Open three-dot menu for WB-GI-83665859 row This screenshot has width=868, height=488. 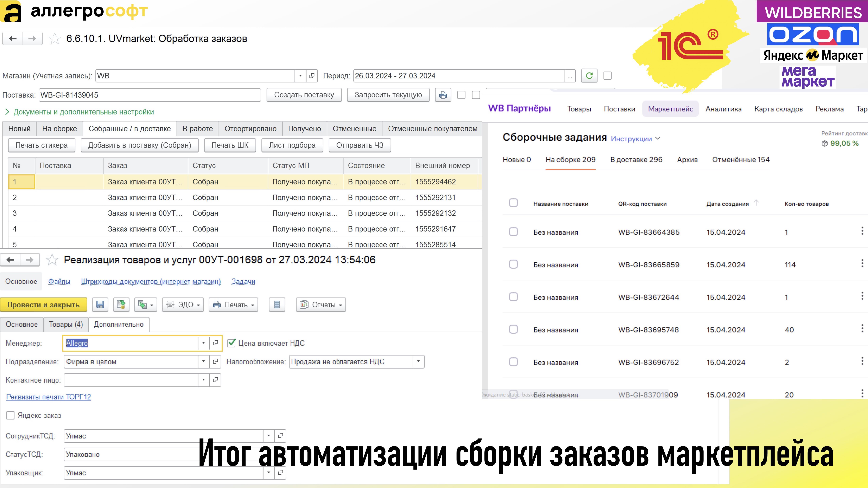[x=862, y=263]
